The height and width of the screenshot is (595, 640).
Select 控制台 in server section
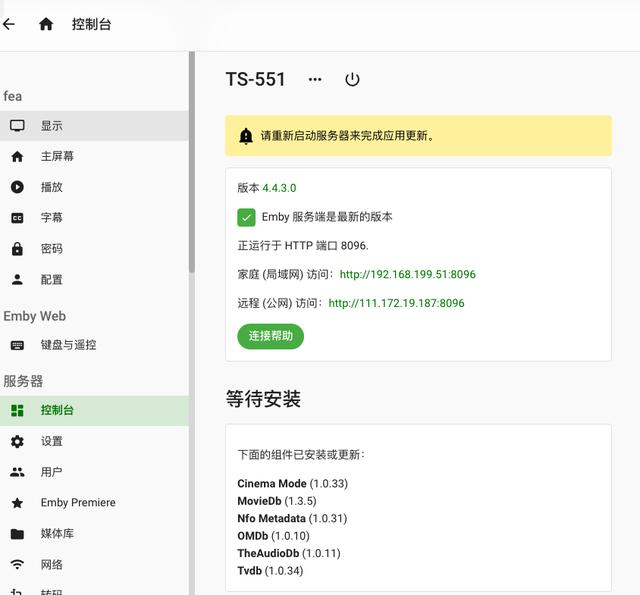(x=94, y=411)
